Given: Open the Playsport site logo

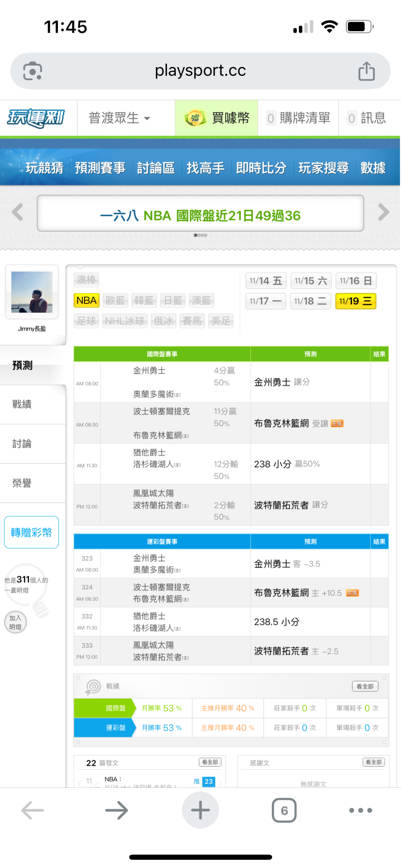Looking at the screenshot, I should click(x=36, y=118).
